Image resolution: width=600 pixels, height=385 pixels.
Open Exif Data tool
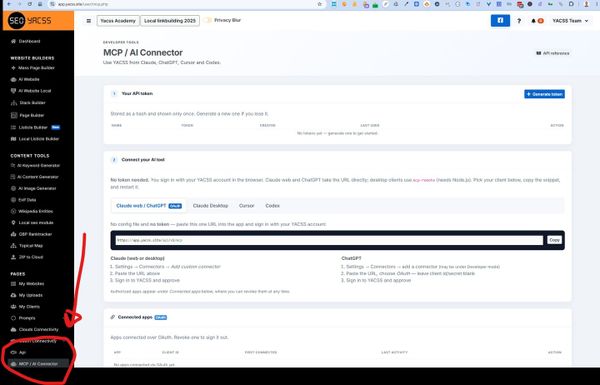[x=23, y=200]
